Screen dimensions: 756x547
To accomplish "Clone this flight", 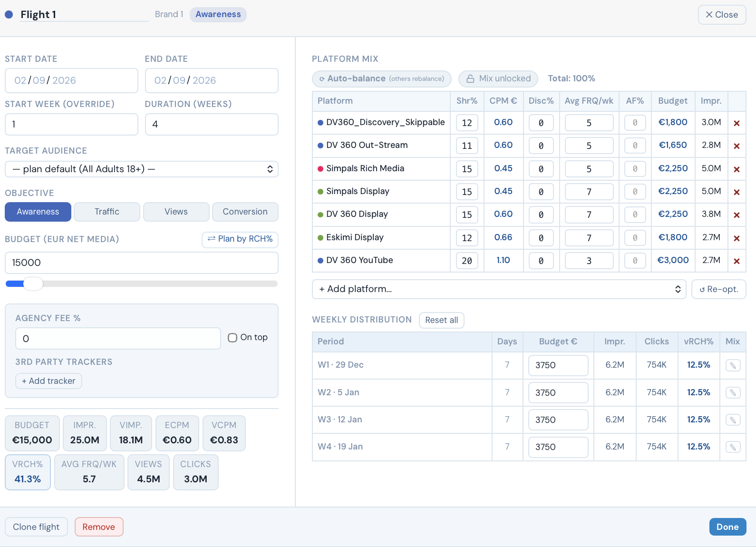I will 36,527.
